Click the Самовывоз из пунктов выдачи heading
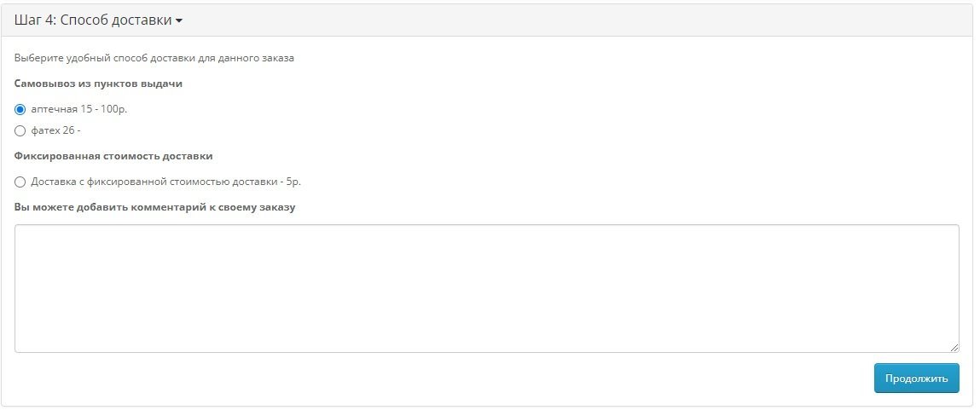 [98, 84]
